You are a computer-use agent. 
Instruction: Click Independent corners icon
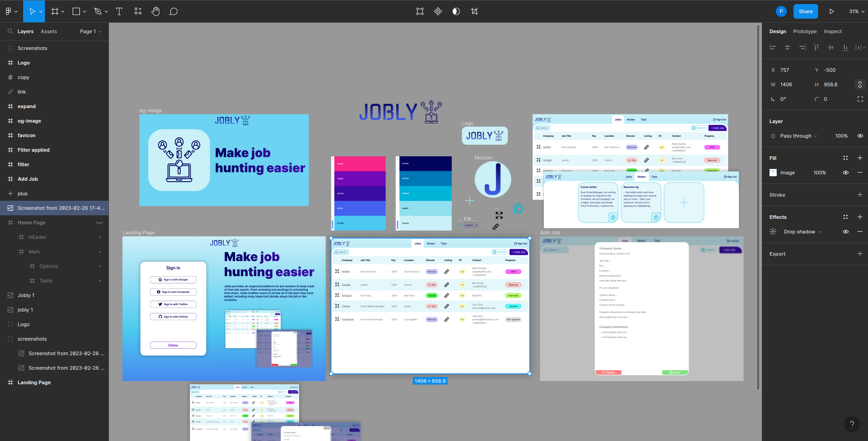(x=860, y=99)
